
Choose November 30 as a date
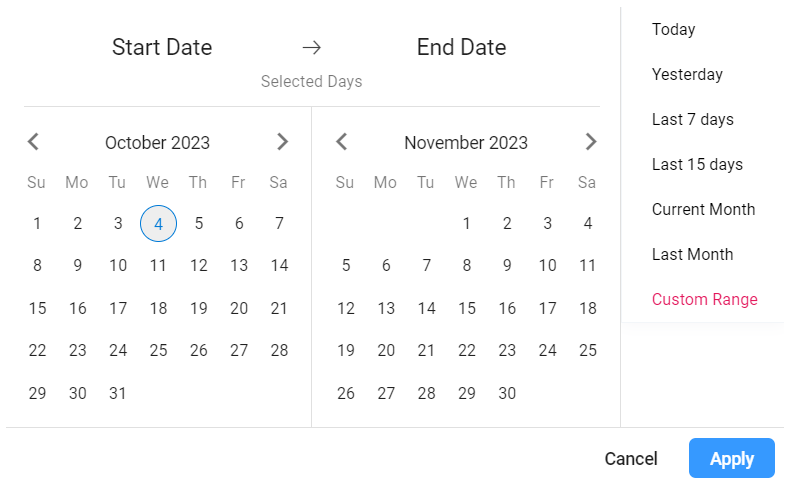507,393
